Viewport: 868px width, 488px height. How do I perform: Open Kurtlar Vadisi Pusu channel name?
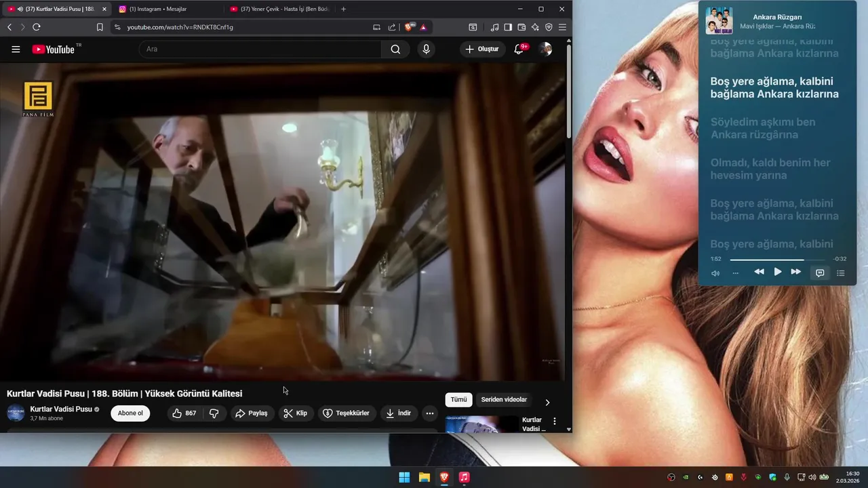(61, 409)
